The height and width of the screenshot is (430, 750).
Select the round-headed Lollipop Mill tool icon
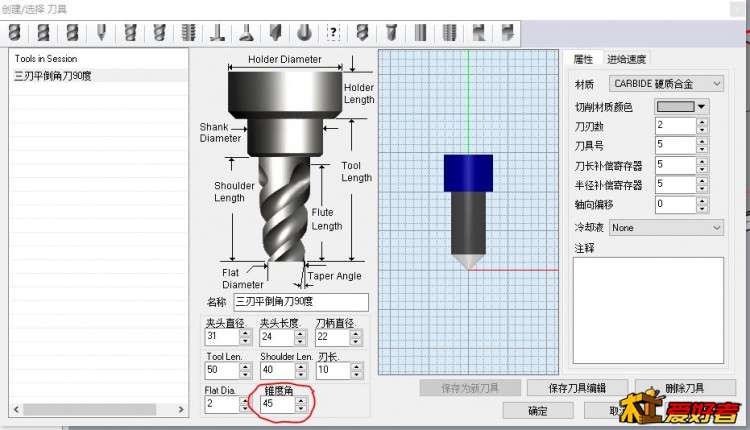(305, 33)
